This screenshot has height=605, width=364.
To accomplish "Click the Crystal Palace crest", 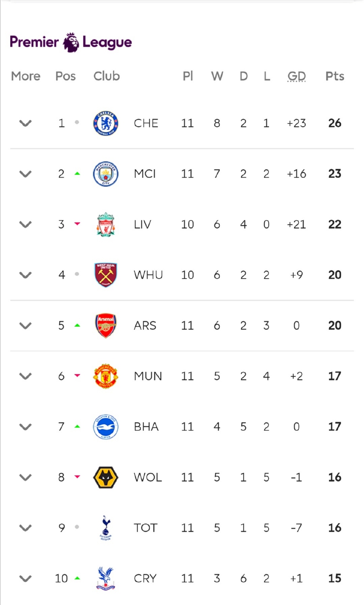I will pyautogui.click(x=105, y=578).
